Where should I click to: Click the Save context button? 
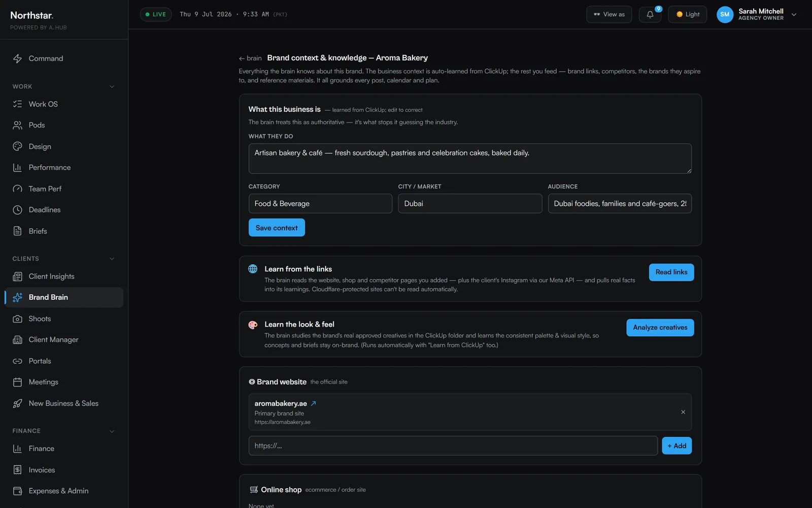click(x=277, y=228)
